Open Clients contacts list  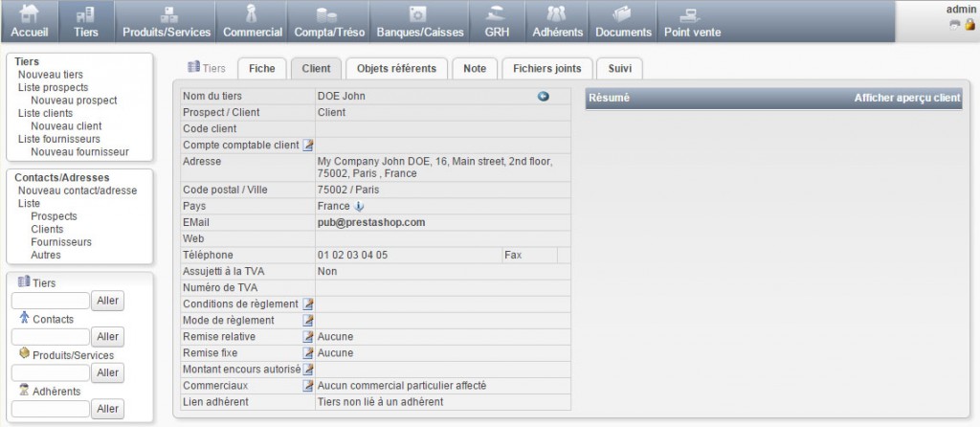pos(48,229)
